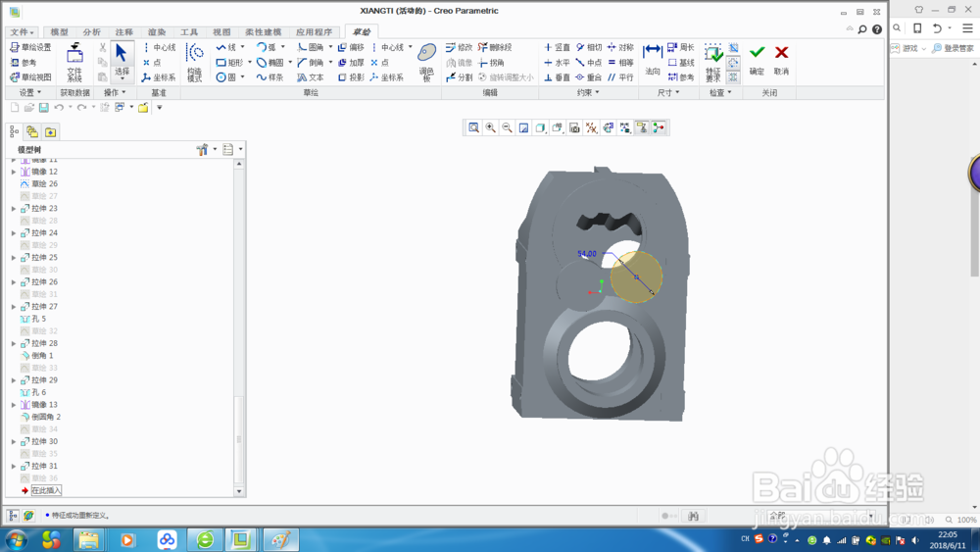Apply the 相切 tangent constraint
This screenshot has width=980, height=552.
589,47
